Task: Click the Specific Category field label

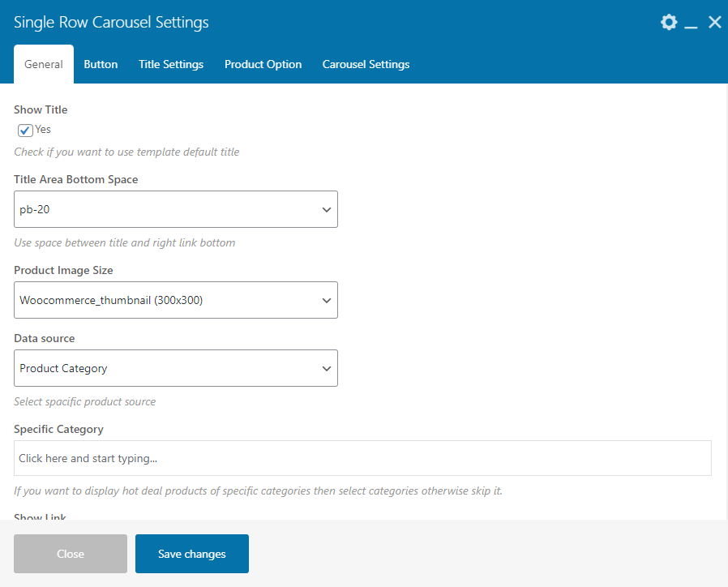Action: click(58, 429)
